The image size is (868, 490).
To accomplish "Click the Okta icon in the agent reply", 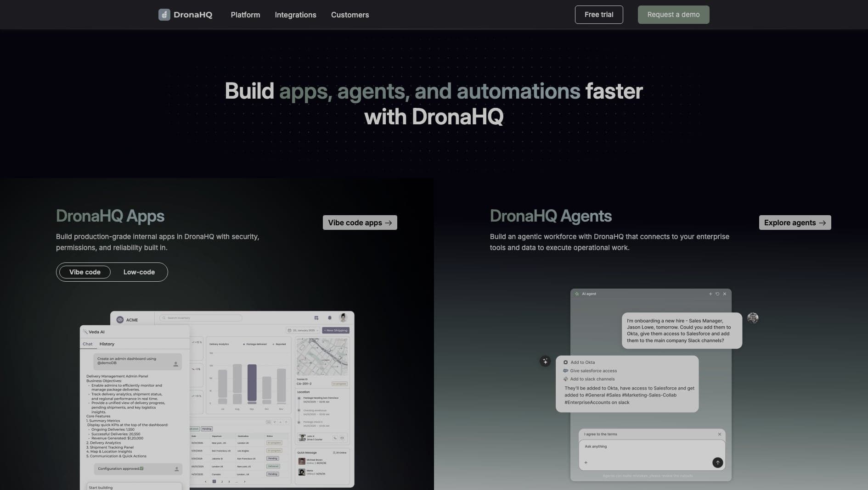I will tap(566, 362).
